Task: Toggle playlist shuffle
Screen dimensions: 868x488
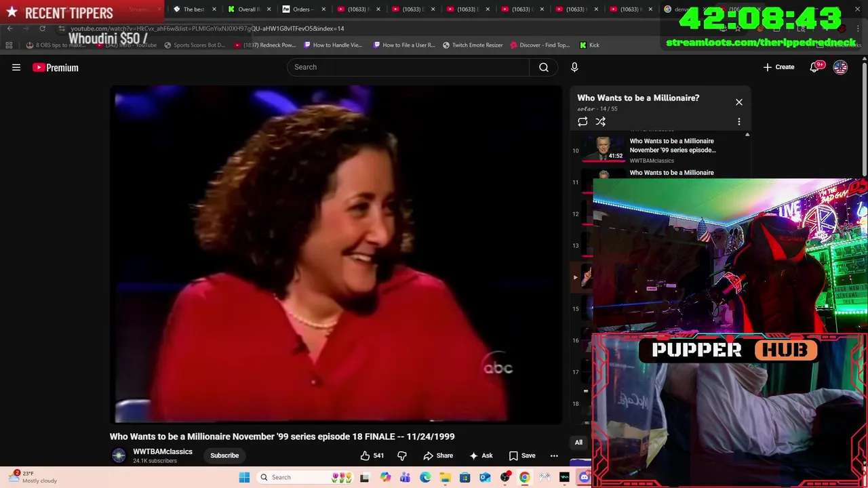Action: point(600,121)
